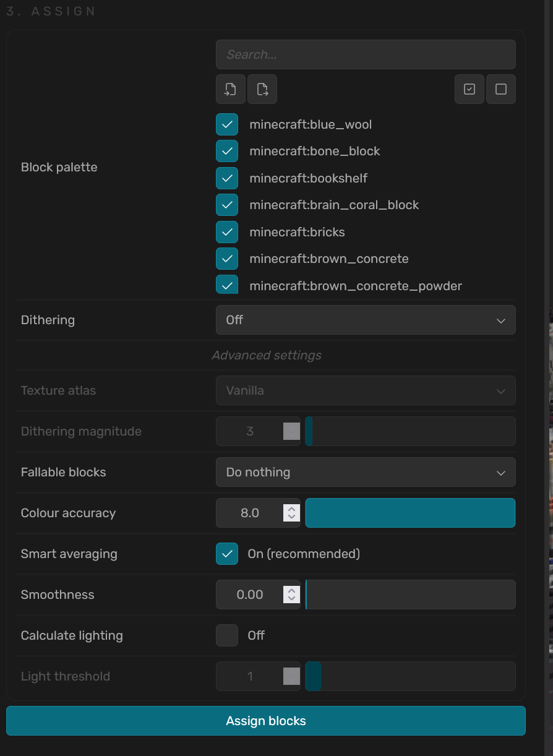
Task: Disable the Smart averaging checkbox
Action: pos(227,554)
